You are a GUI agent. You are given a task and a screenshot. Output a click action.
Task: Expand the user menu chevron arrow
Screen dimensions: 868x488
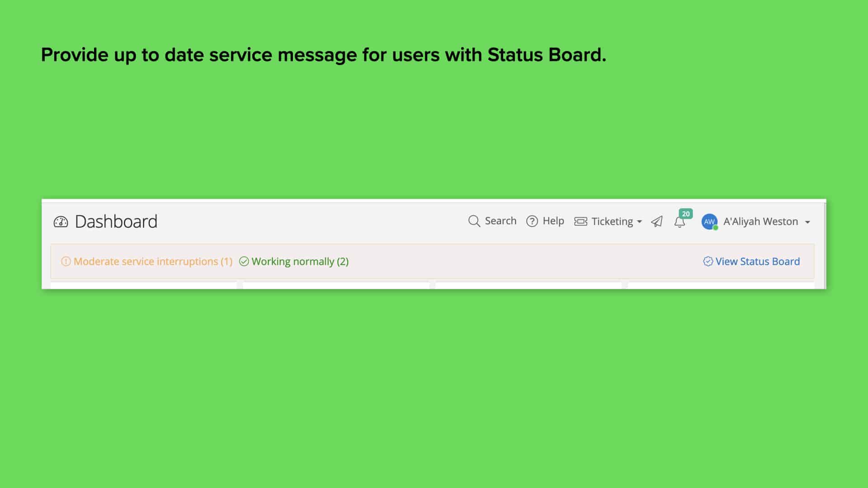pos(807,222)
